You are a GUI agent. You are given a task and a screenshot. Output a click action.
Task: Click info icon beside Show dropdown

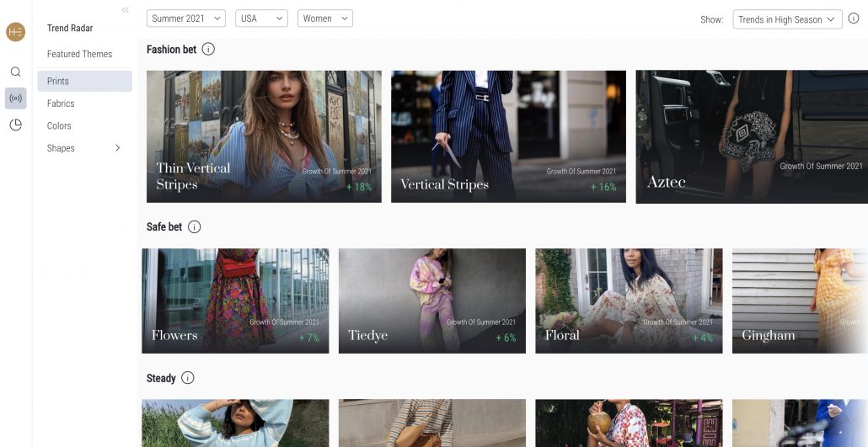coord(854,19)
